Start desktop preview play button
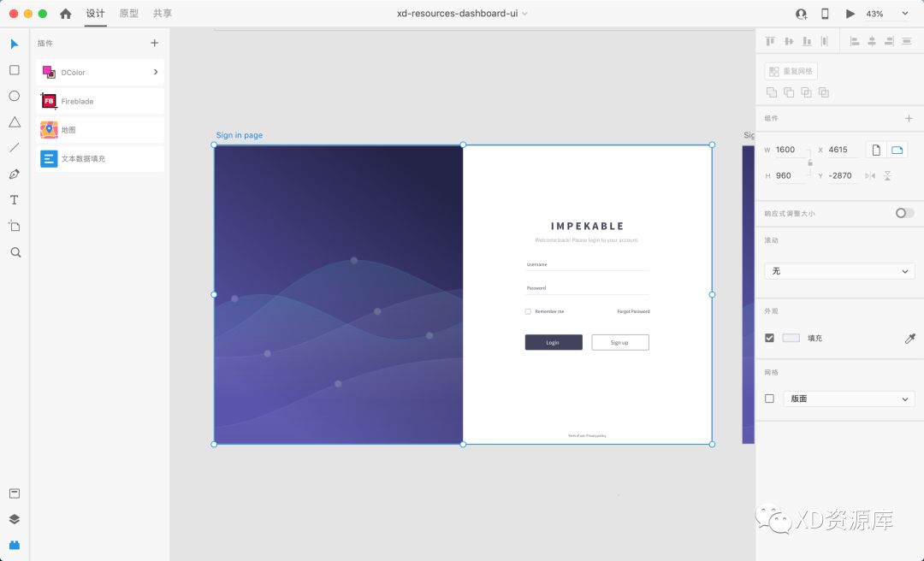This screenshot has width=924, height=561. point(850,14)
